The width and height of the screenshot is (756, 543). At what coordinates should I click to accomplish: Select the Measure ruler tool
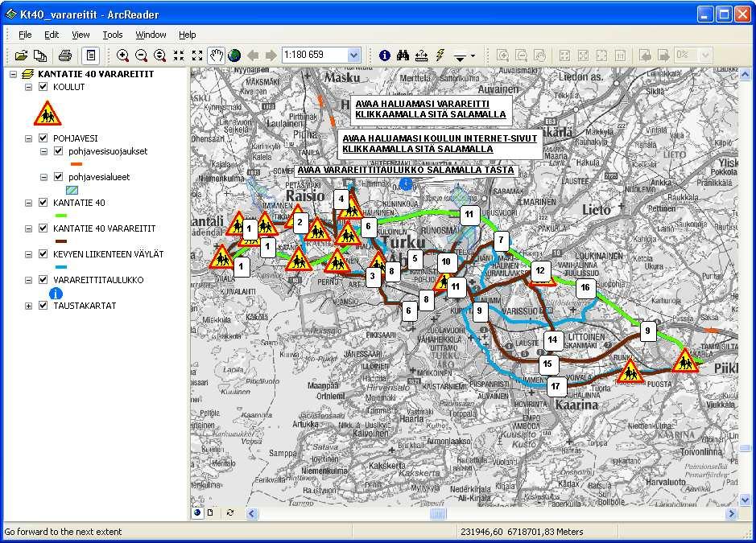click(x=421, y=56)
